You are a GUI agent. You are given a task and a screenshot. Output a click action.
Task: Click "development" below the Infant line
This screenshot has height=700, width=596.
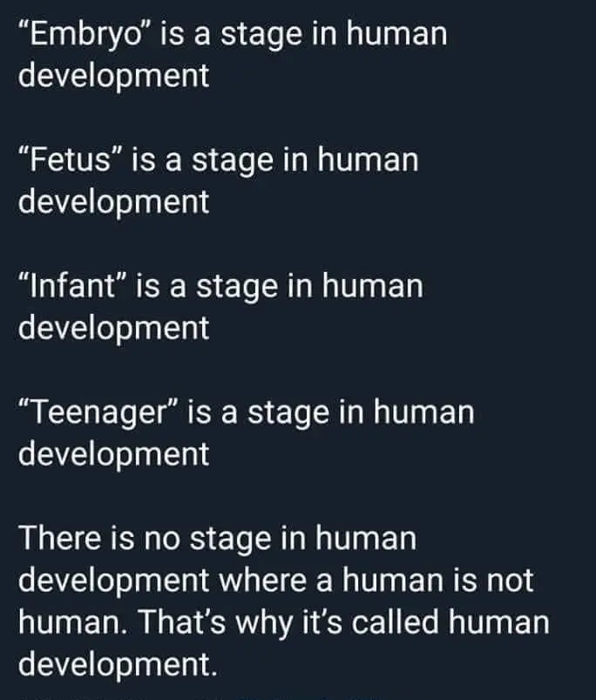[x=113, y=327]
